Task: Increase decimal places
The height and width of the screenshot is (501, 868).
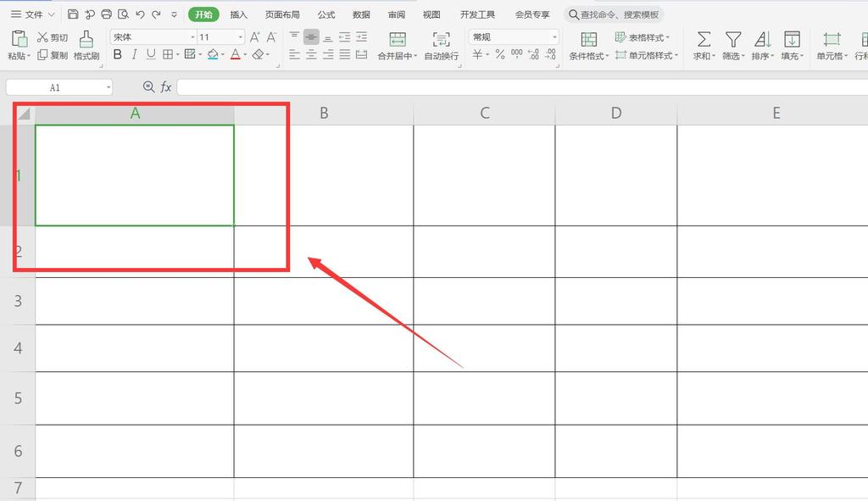Action: (534, 54)
